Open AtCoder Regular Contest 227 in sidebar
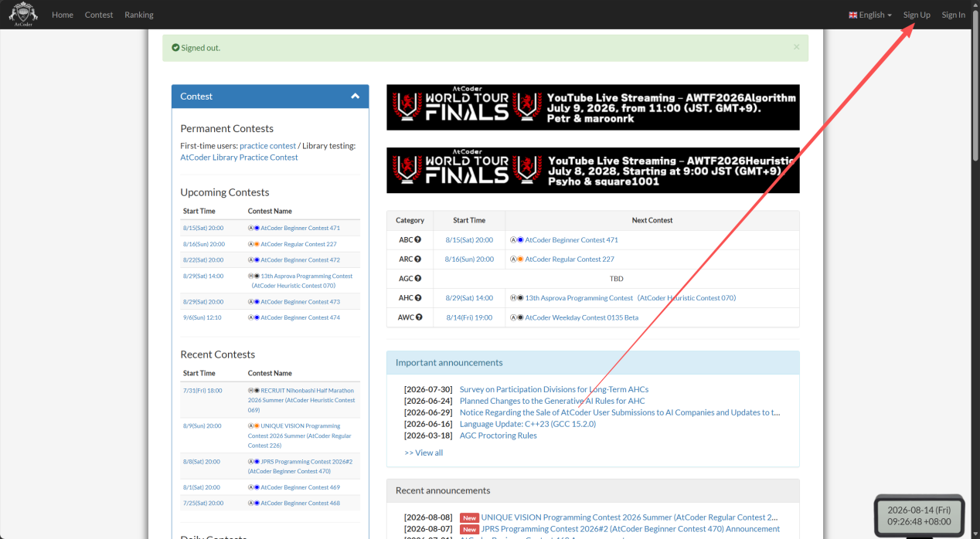This screenshot has height=539, width=980. tap(298, 244)
